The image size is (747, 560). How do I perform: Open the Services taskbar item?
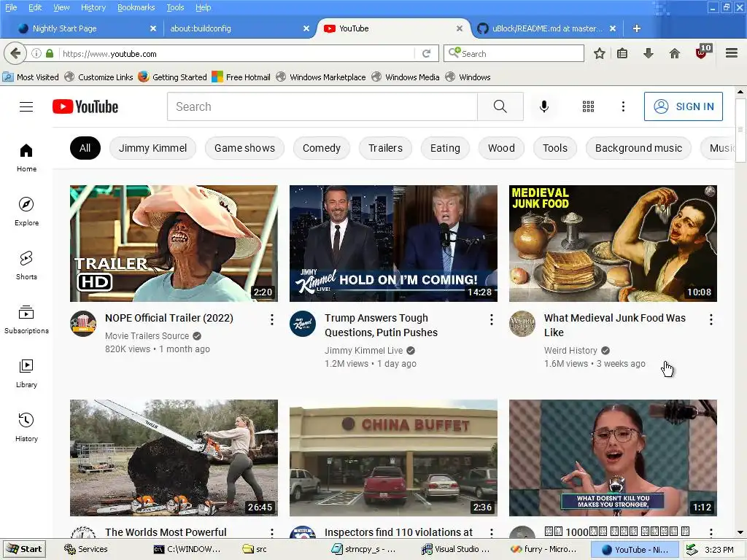(x=86, y=549)
